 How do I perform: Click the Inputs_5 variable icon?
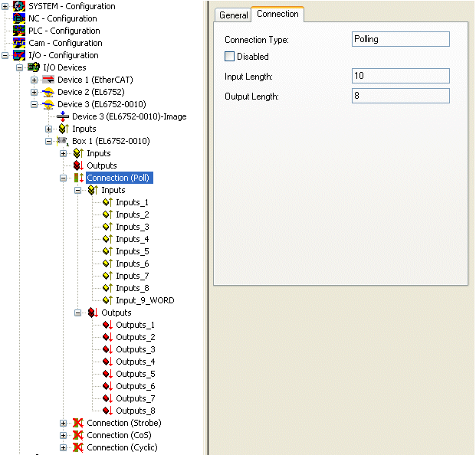pos(107,251)
